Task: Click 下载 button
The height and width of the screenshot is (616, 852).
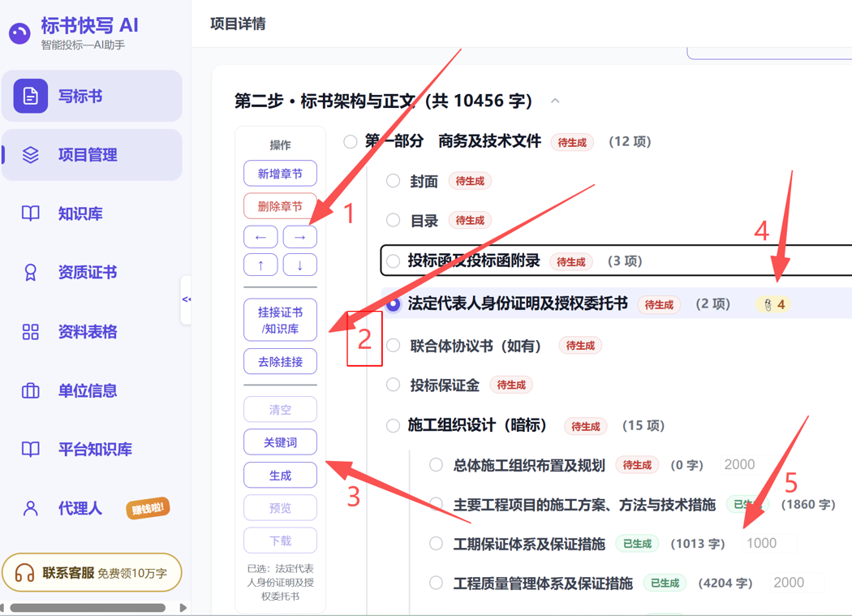Action: click(x=281, y=541)
